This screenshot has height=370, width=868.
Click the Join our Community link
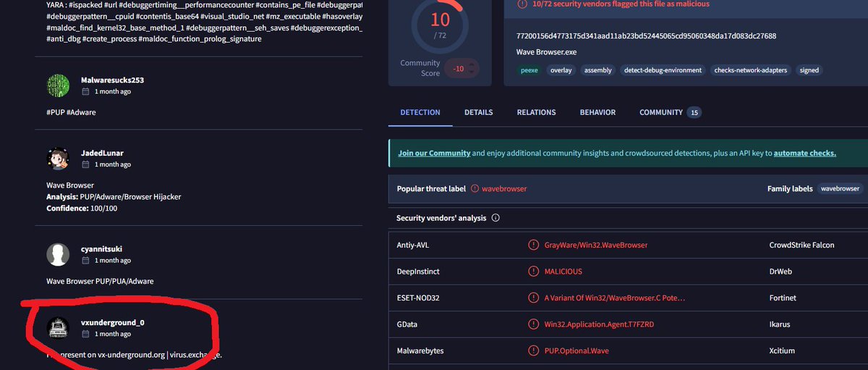434,154
